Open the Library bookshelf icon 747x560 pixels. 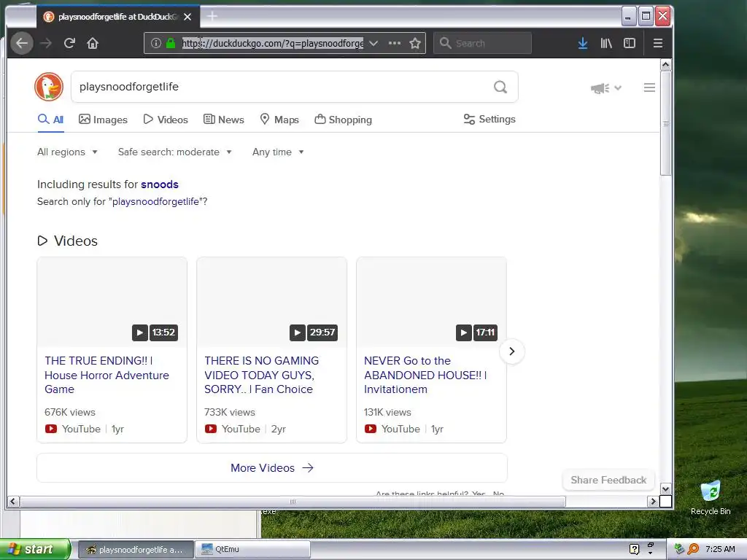pos(606,43)
